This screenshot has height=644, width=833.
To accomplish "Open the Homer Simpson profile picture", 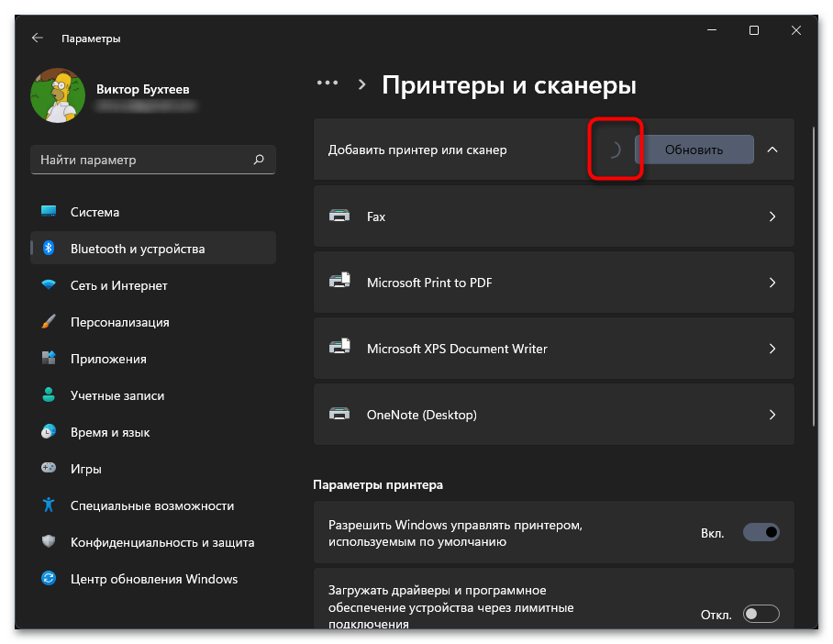I will tap(58, 95).
